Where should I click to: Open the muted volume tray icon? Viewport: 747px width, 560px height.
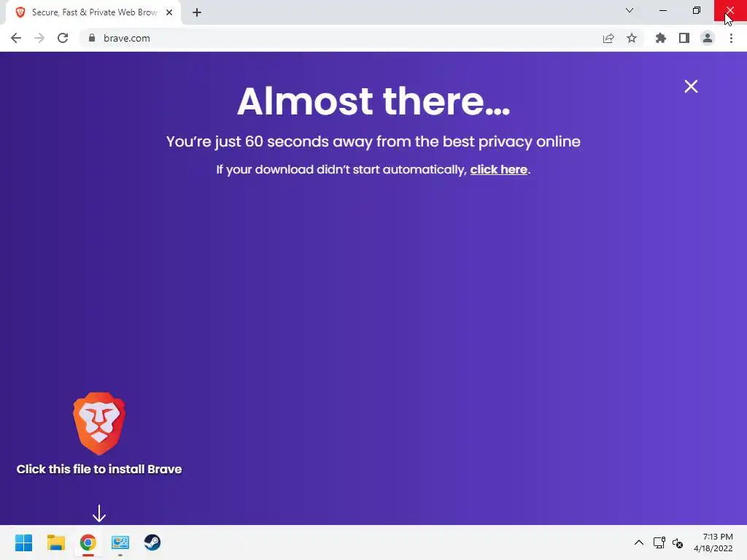point(678,542)
